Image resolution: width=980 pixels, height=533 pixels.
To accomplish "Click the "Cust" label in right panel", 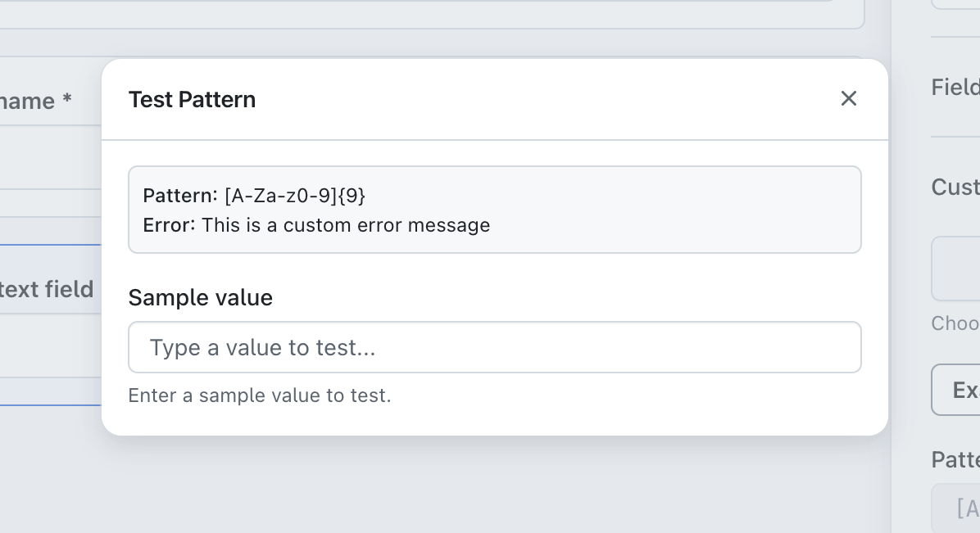I will 955,187.
